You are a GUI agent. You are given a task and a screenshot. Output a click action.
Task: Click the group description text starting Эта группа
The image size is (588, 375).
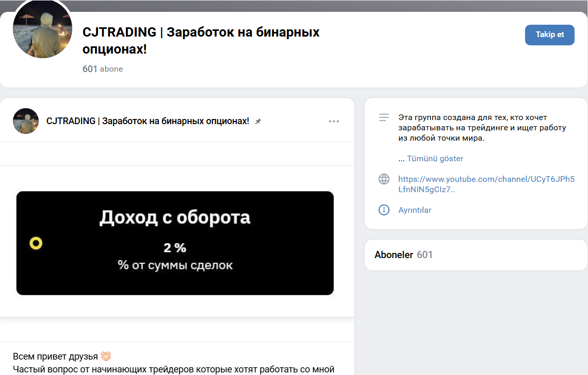click(x=482, y=128)
